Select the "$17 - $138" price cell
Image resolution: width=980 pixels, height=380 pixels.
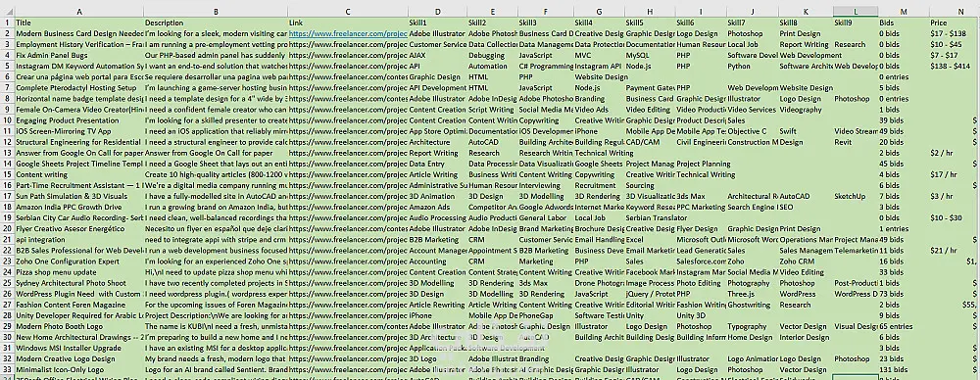click(x=954, y=33)
